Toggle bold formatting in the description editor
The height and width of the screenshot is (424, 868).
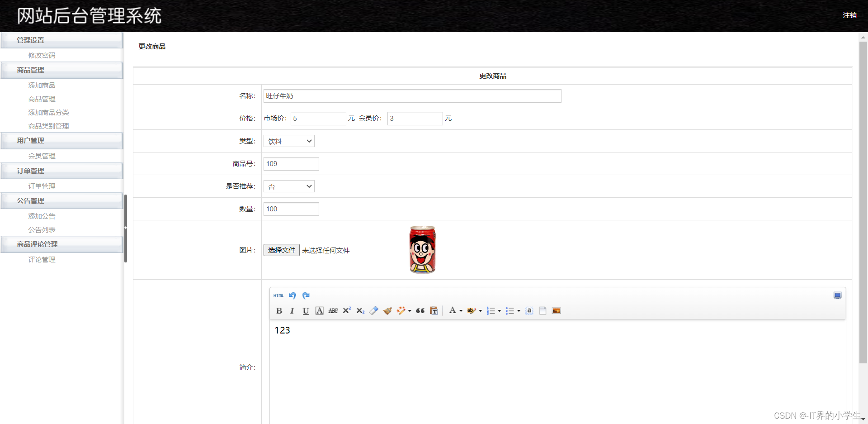click(279, 311)
